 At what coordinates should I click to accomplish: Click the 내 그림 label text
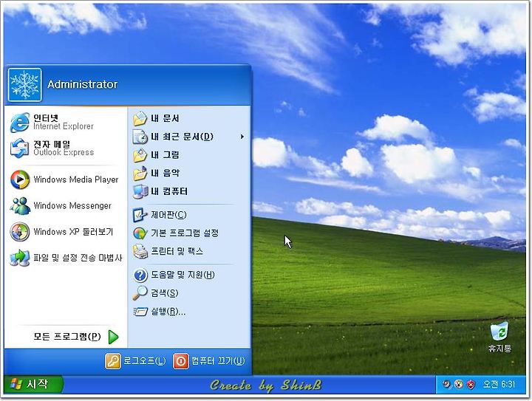(165, 155)
